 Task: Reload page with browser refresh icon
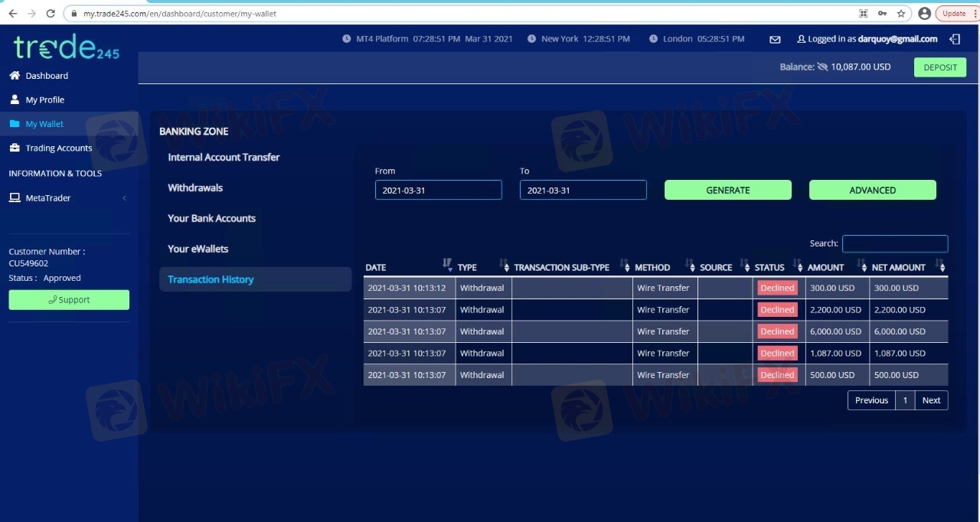(51, 13)
